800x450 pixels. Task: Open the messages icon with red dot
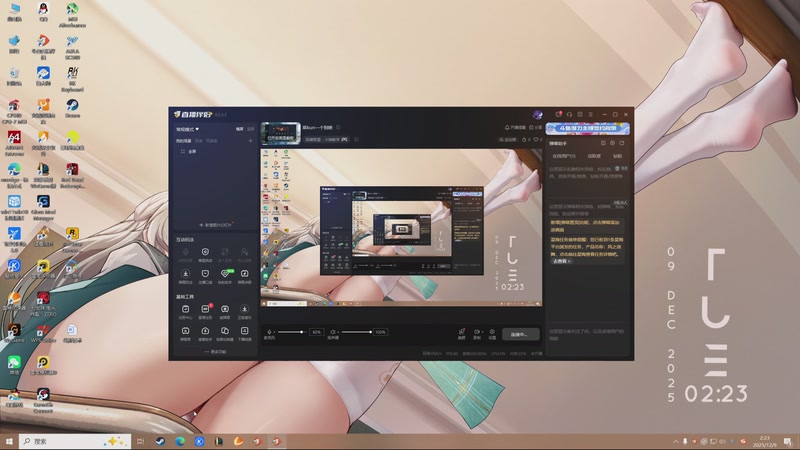pos(559,115)
